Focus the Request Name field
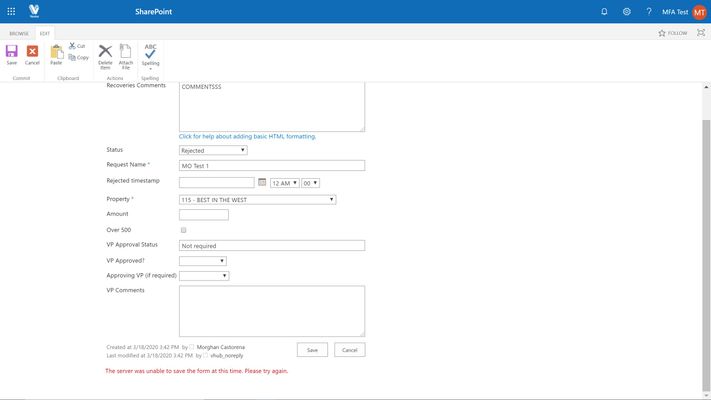Image resolution: width=711 pixels, height=400 pixels. click(x=272, y=166)
